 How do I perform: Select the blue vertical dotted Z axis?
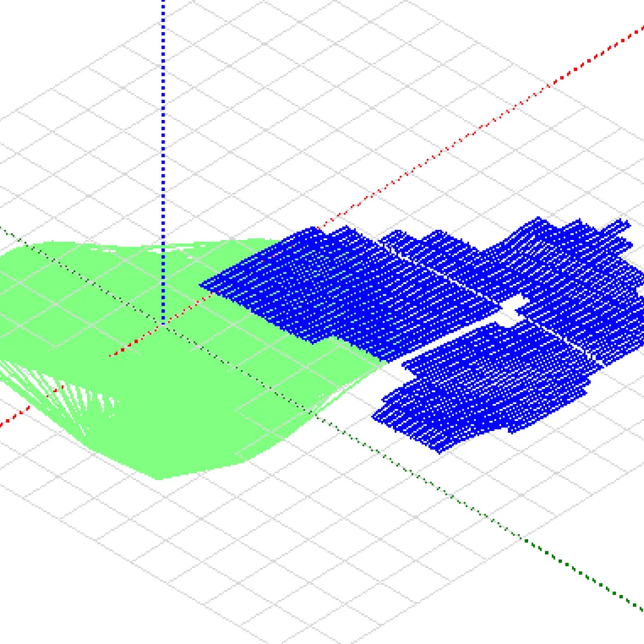[x=163, y=146]
